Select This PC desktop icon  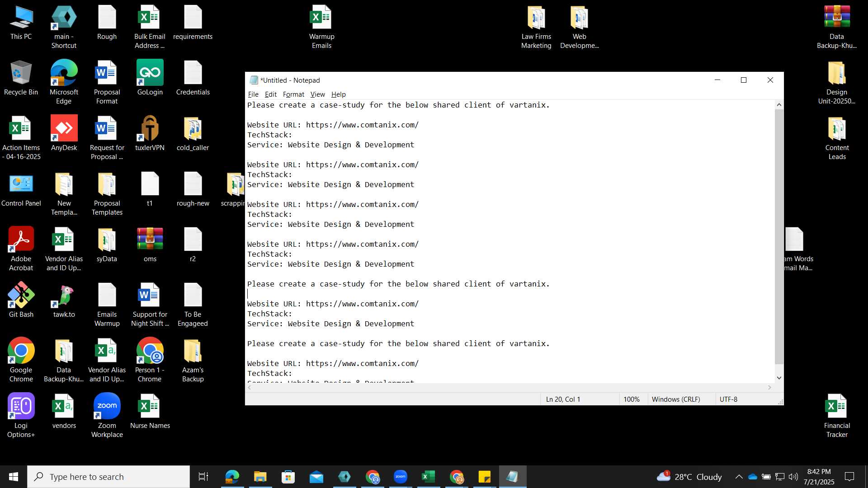[21, 23]
